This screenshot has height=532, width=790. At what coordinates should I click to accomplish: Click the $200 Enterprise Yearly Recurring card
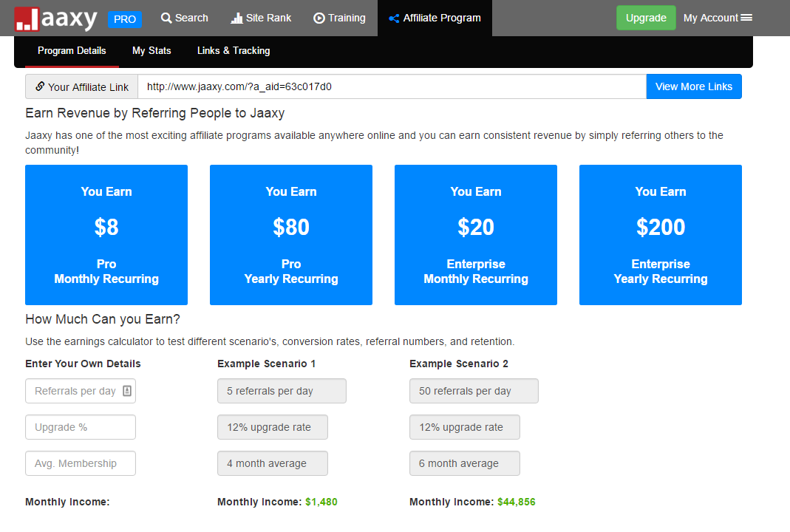point(661,235)
